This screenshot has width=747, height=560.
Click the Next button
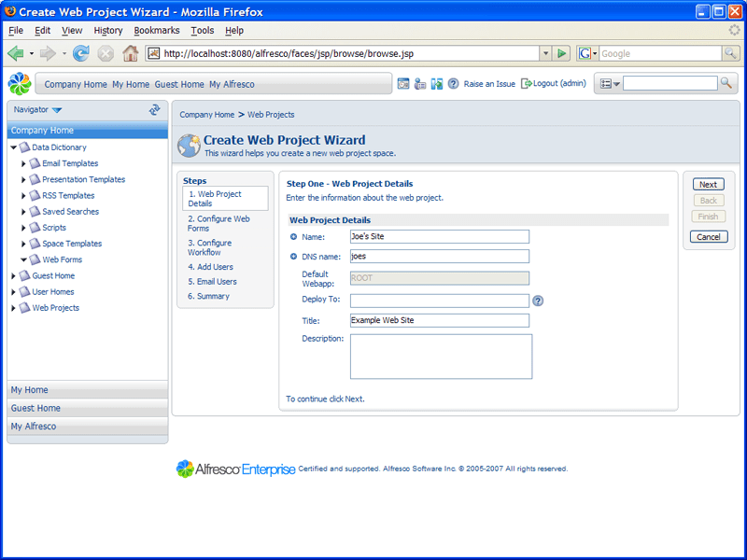click(x=708, y=184)
